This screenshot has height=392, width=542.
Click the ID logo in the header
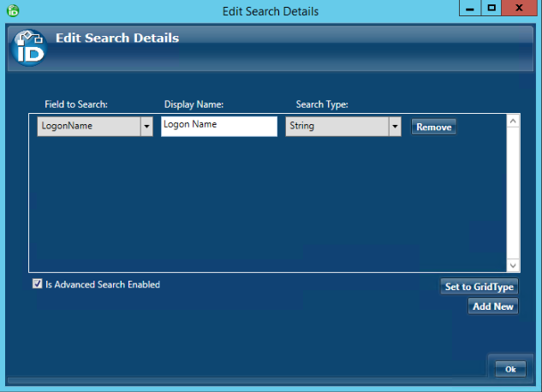click(x=31, y=49)
